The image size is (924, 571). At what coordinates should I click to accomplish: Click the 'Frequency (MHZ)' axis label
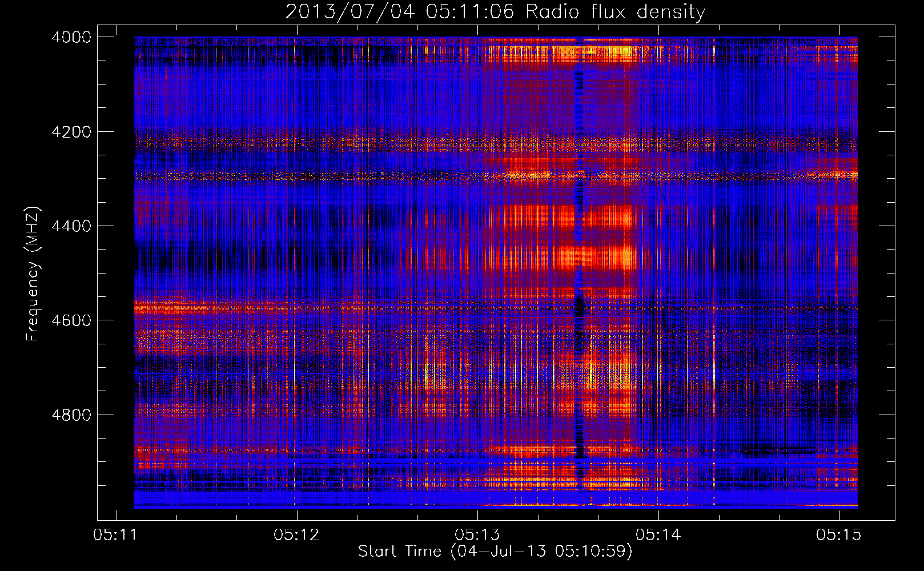[x=33, y=274]
